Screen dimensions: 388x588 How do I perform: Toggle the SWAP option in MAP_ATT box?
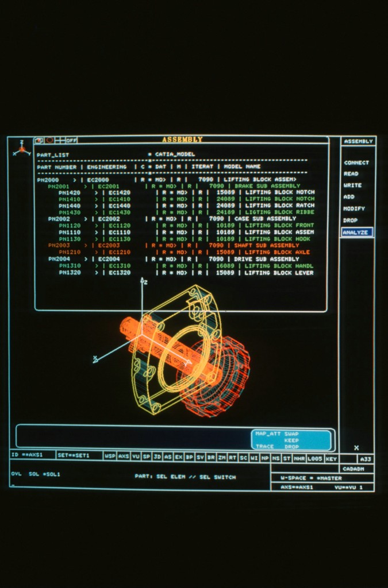pyautogui.click(x=292, y=434)
